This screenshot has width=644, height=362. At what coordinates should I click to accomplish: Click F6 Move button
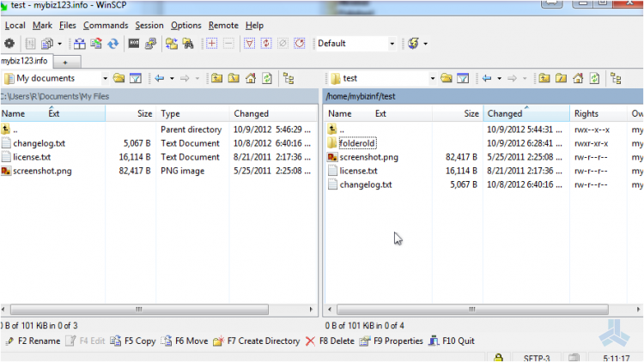tap(185, 341)
